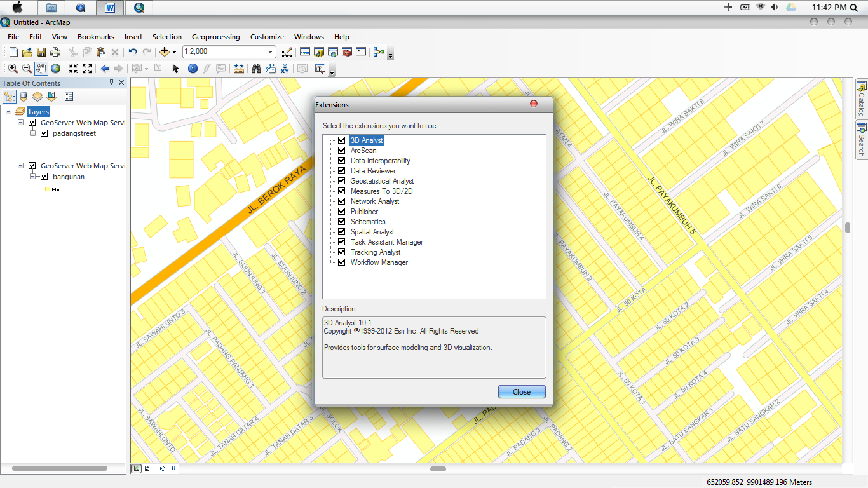
Task: Save the map with floppy icon
Action: click(41, 52)
